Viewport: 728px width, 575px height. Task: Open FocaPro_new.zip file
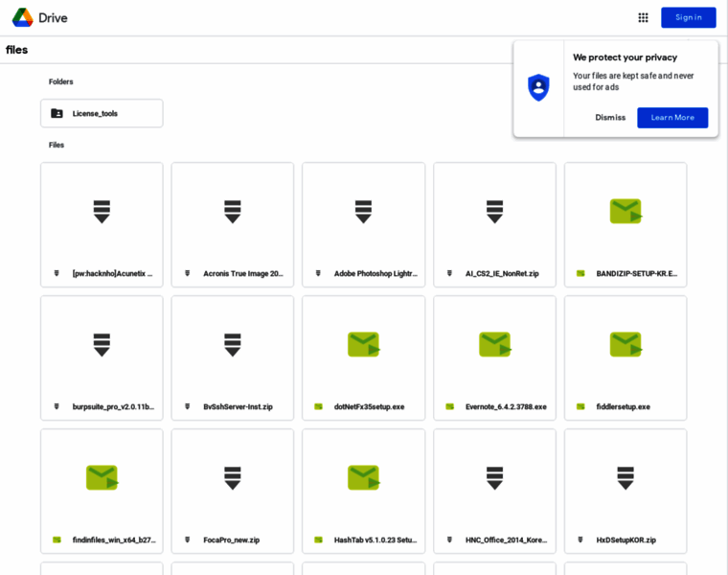click(233, 491)
